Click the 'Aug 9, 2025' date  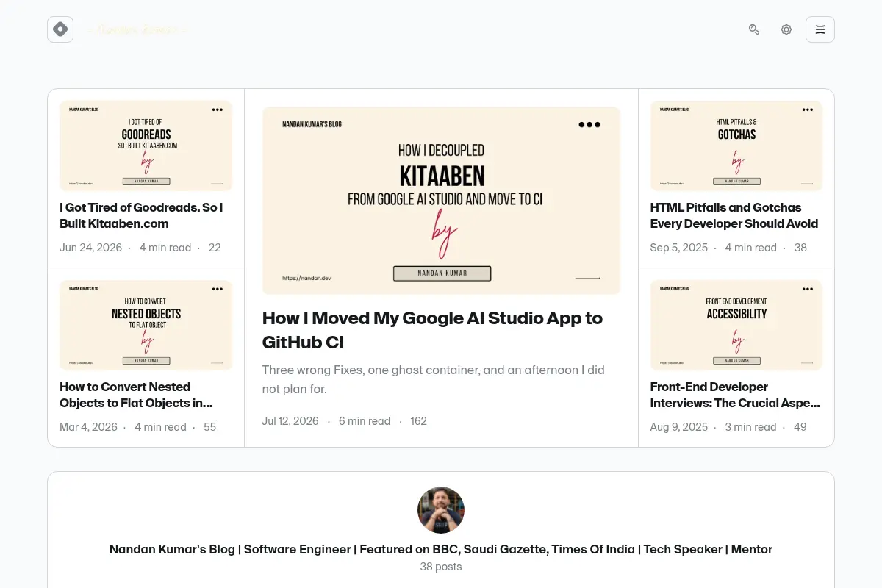(679, 427)
